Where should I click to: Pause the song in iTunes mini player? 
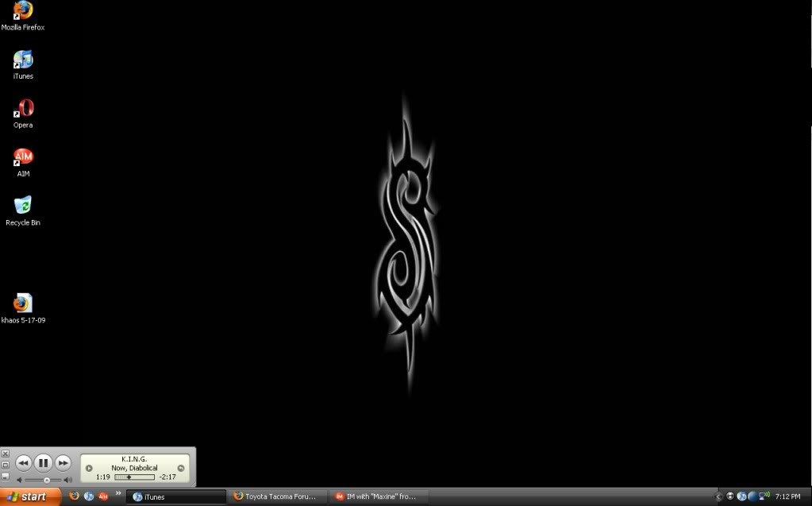click(44, 463)
